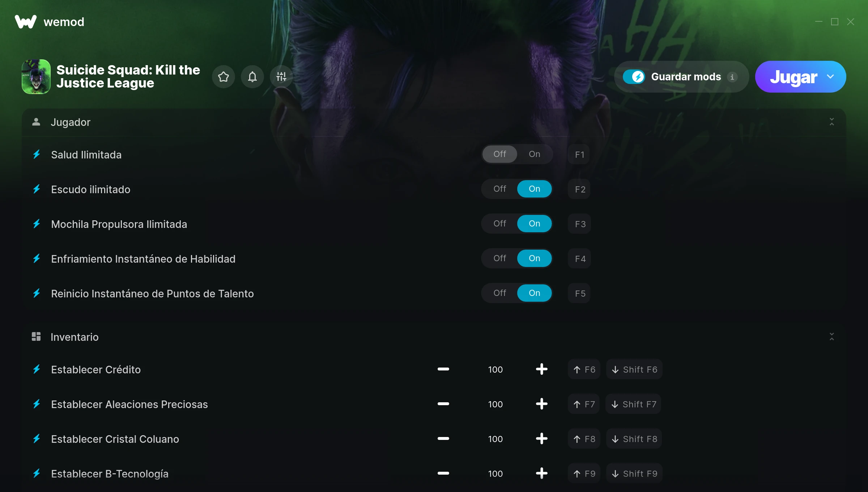Image resolution: width=868 pixels, height=492 pixels.
Task: Click the plus icon for Establecer Crédito
Action: pos(541,369)
